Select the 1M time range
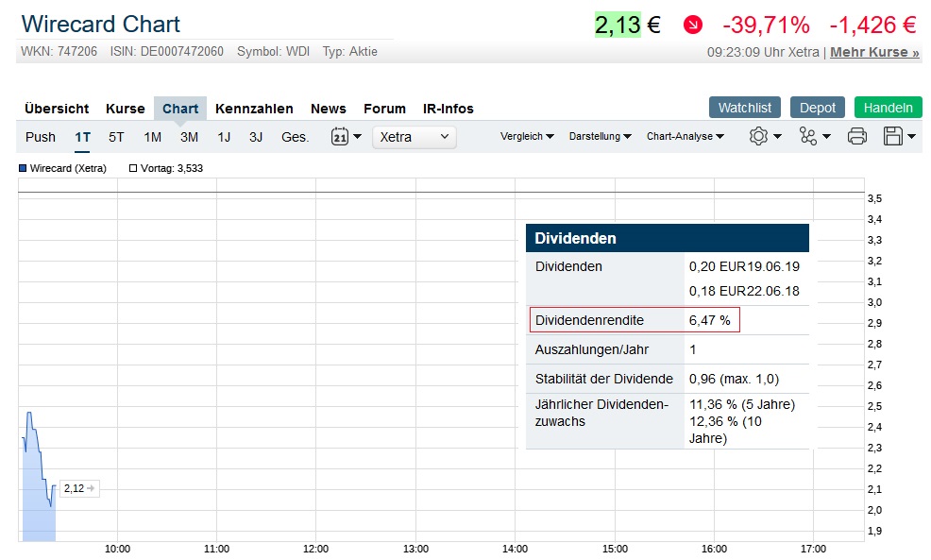 pyautogui.click(x=153, y=137)
